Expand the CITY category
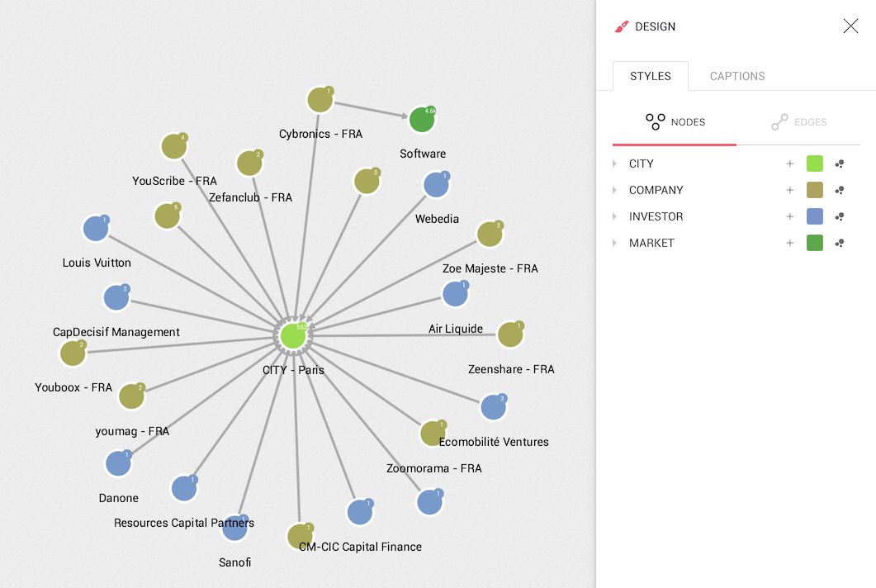The image size is (876, 588). 614,164
